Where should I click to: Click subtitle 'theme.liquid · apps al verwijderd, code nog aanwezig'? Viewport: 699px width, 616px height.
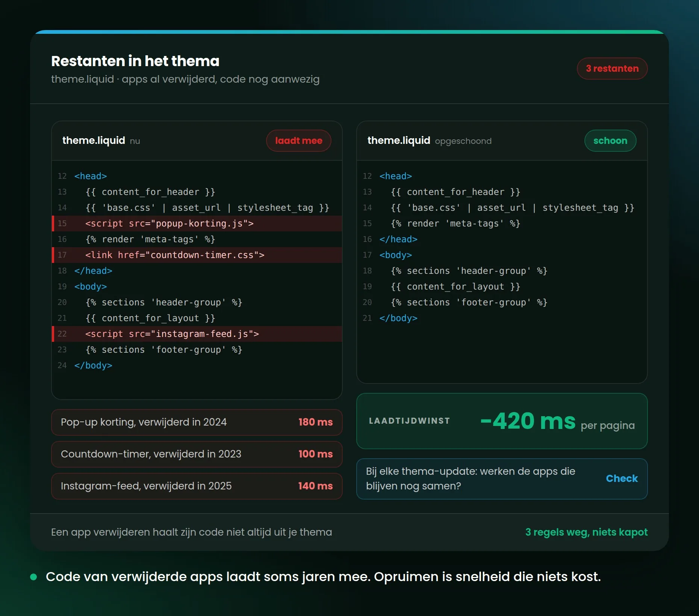point(185,79)
